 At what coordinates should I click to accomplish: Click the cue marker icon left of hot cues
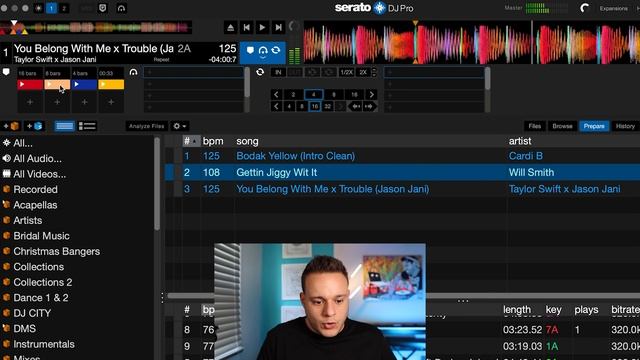(6, 72)
